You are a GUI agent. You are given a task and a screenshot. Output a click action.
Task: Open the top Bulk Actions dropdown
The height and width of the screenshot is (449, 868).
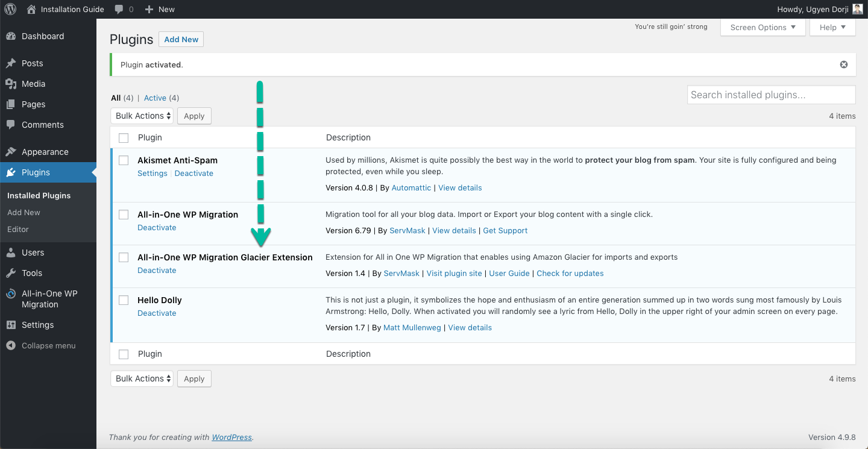[x=142, y=116]
